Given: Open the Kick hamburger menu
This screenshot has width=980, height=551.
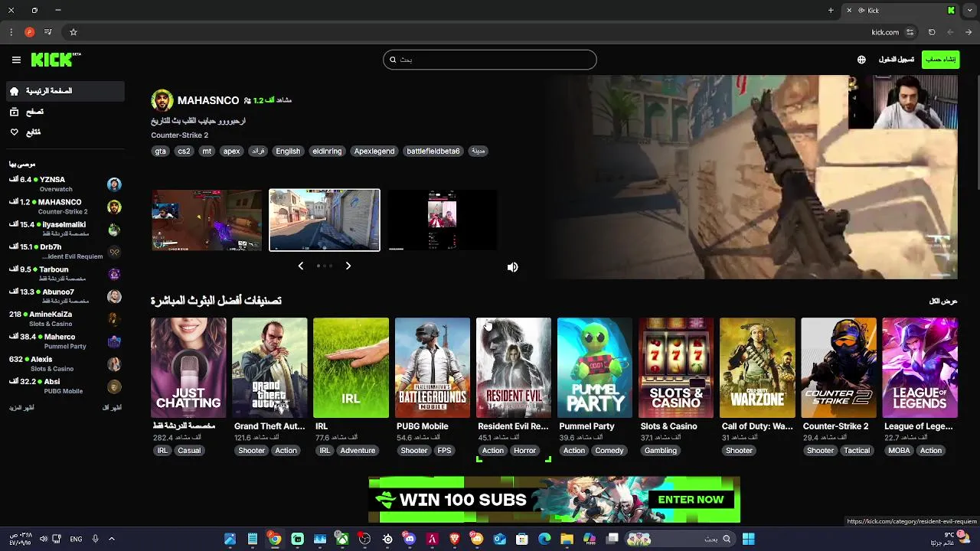Looking at the screenshot, I should [16, 60].
